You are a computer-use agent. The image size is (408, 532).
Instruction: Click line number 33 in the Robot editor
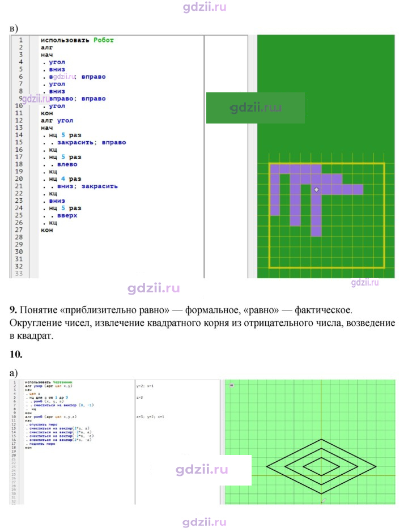(x=19, y=274)
